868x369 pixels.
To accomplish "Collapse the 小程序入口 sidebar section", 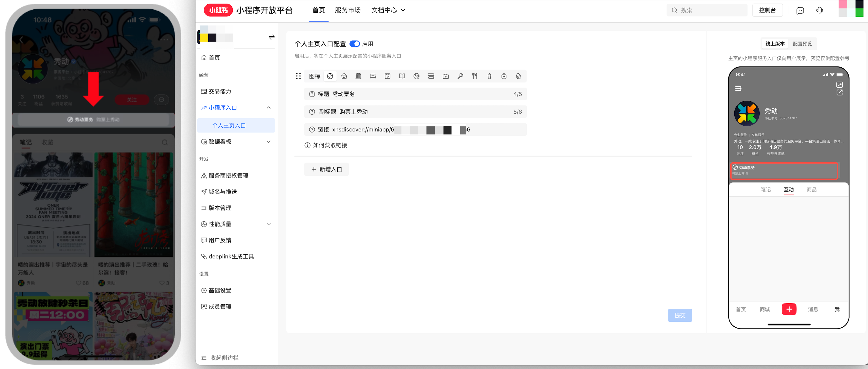I will pyautogui.click(x=269, y=108).
